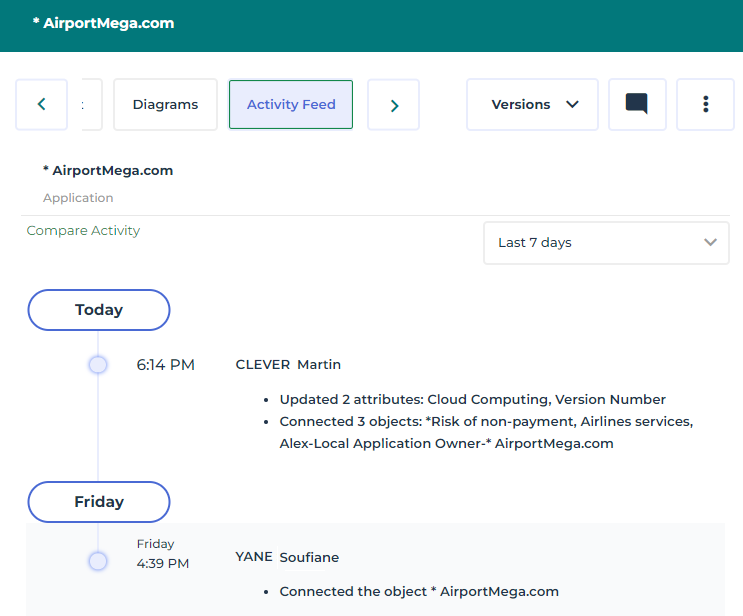Select the Friday 4:39 PM timeline dot
The height and width of the screenshot is (616, 743).
pos(98,561)
